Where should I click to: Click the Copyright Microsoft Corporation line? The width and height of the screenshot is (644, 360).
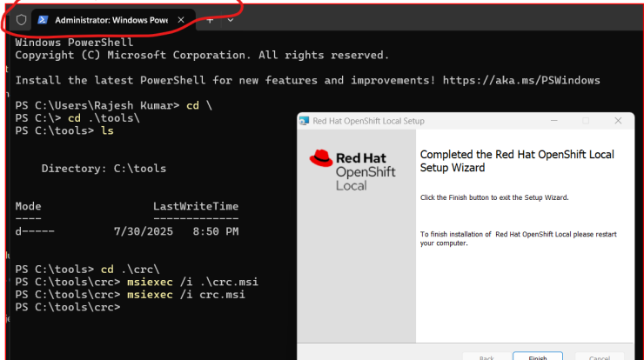coord(202,55)
